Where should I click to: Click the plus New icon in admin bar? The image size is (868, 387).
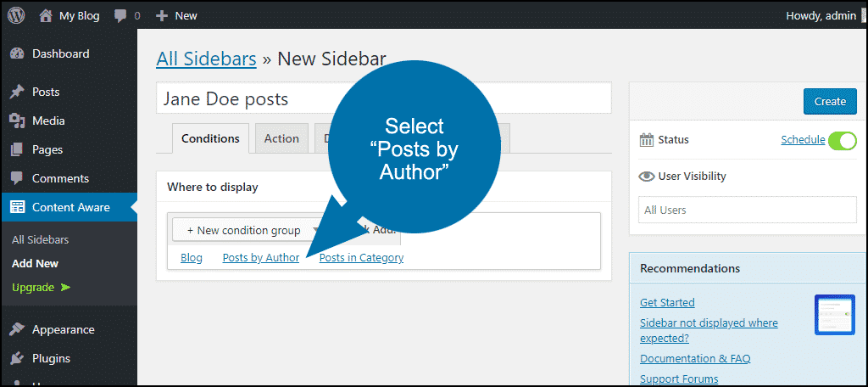(162, 16)
